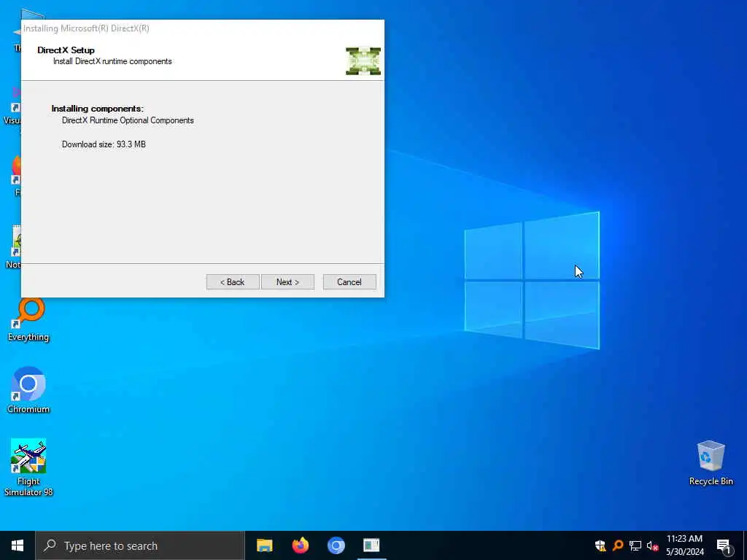Click 'Download size: 93.3 MB' text
Viewport: 747px width, 560px height.
[104, 144]
